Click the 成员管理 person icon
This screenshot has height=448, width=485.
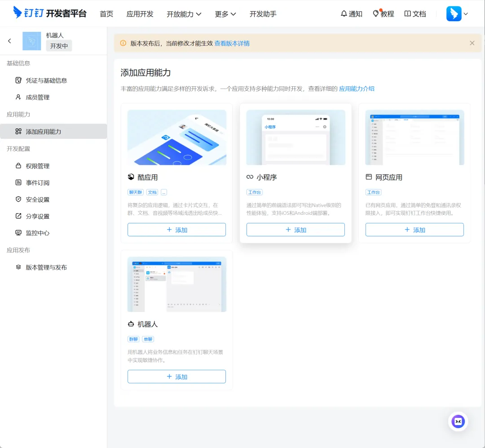(18, 97)
